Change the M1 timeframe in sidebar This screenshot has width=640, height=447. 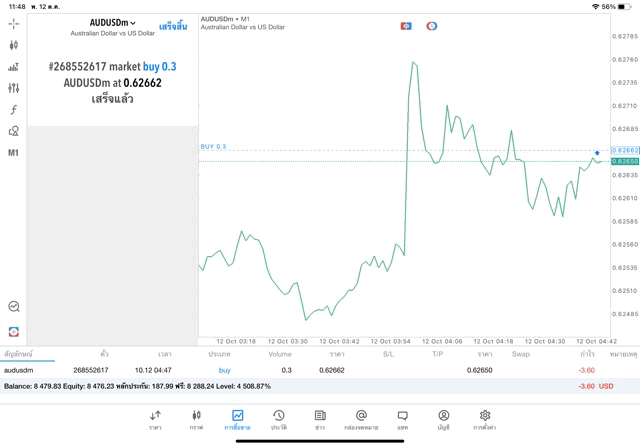pos(13,153)
